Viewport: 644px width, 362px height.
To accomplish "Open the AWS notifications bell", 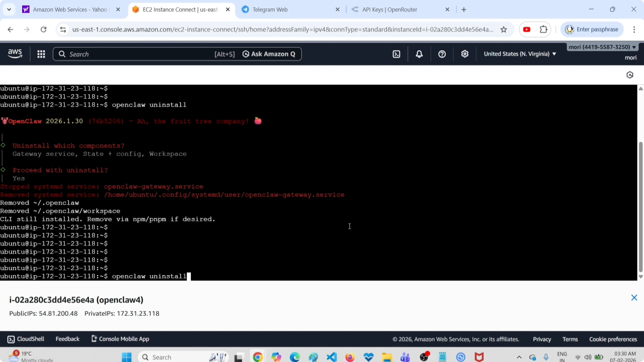I will (x=419, y=54).
